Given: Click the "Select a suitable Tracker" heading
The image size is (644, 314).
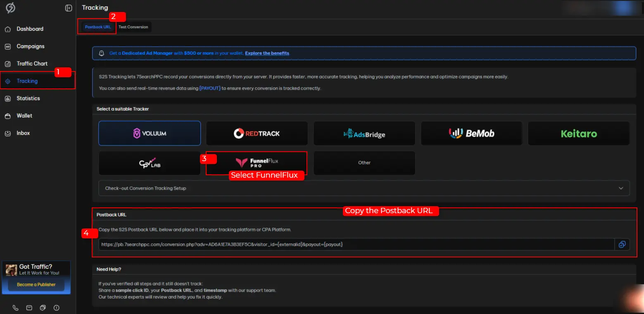Looking at the screenshot, I should (123, 109).
